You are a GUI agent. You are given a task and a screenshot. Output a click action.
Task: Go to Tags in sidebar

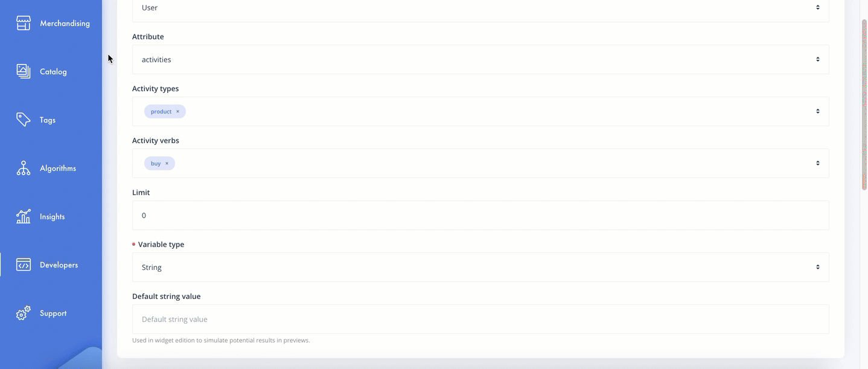51,120
